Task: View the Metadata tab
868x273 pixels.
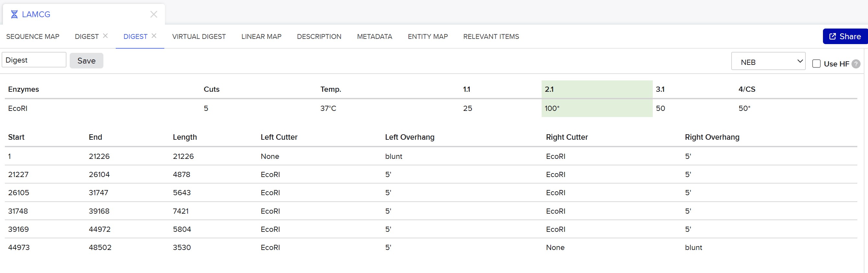Action: 374,36
